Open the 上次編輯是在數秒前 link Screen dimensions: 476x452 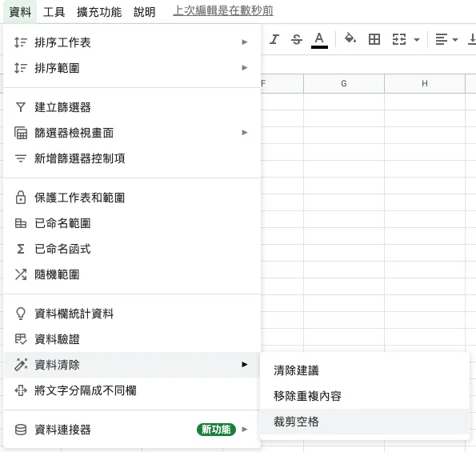[x=223, y=11]
